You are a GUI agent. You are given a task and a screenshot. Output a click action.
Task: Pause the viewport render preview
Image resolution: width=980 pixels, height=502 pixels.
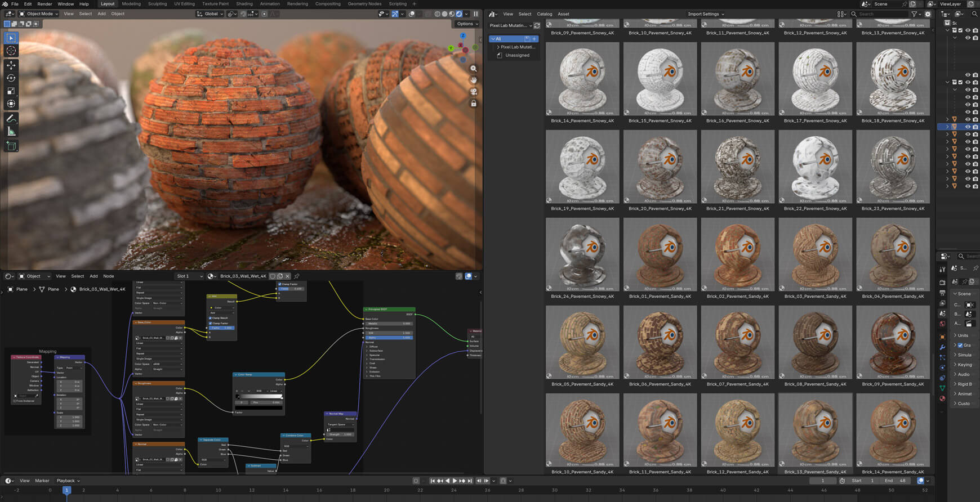click(x=476, y=14)
